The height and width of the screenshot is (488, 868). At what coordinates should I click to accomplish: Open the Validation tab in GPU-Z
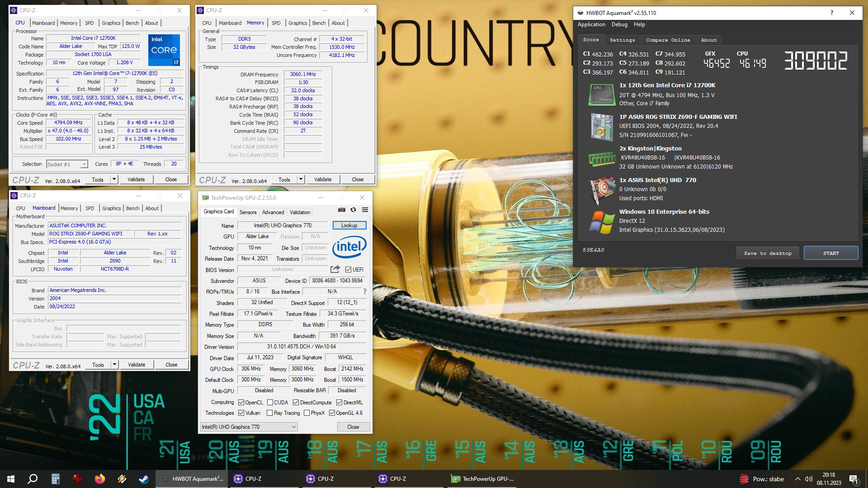(x=300, y=212)
